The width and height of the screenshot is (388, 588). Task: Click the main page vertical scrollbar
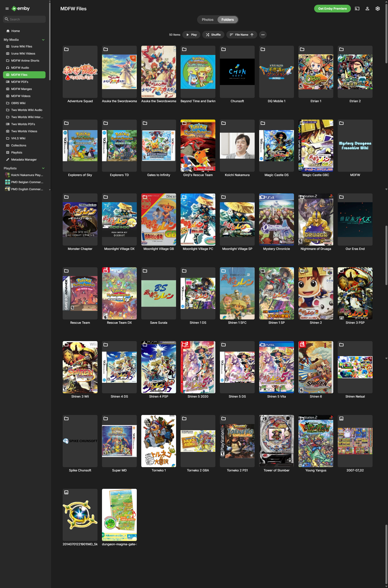pyautogui.click(x=386, y=255)
